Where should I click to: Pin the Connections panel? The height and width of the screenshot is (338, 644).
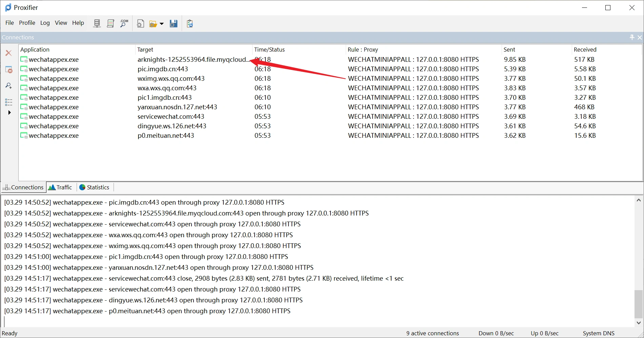tap(632, 37)
